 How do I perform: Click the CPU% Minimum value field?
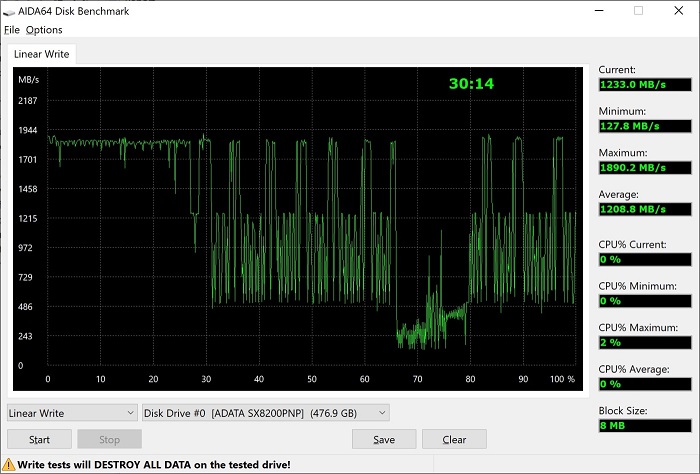click(645, 301)
